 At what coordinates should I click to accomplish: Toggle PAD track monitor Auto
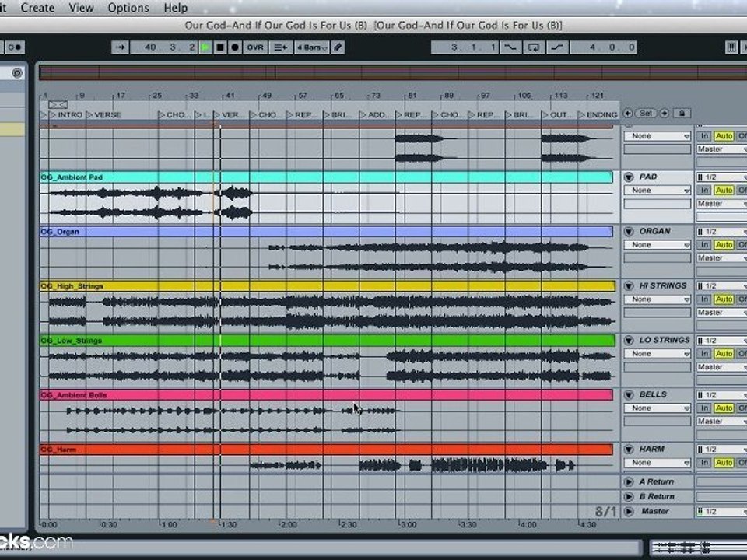coord(724,191)
